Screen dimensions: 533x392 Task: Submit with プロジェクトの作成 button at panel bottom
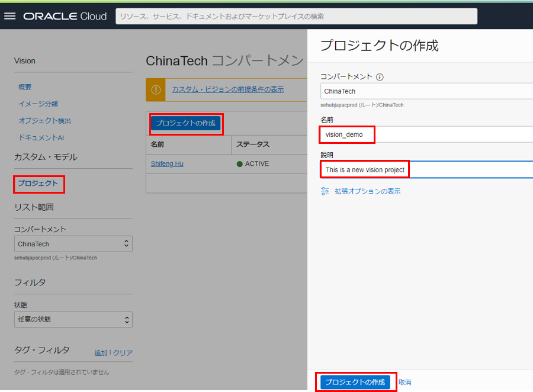pyautogui.click(x=355, y=382)
